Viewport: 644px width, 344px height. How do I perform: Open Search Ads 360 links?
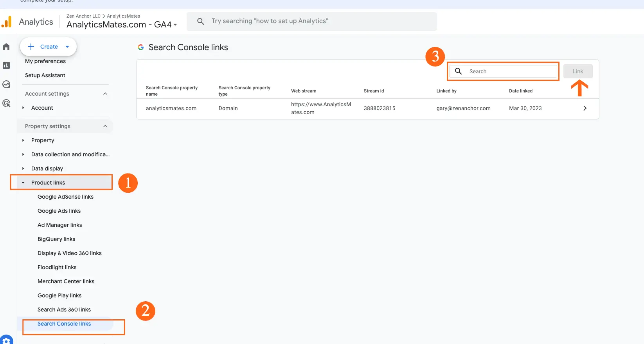[64, 310]
